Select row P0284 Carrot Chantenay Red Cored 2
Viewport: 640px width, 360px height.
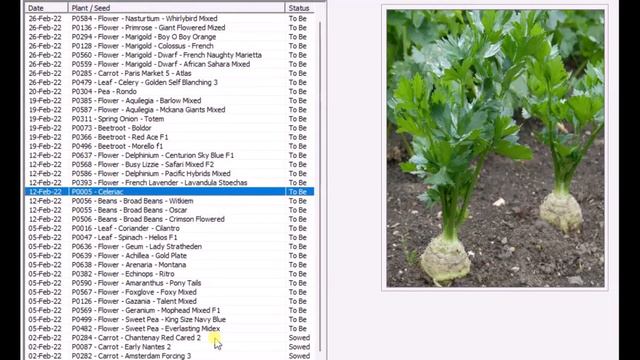point(169,338)
